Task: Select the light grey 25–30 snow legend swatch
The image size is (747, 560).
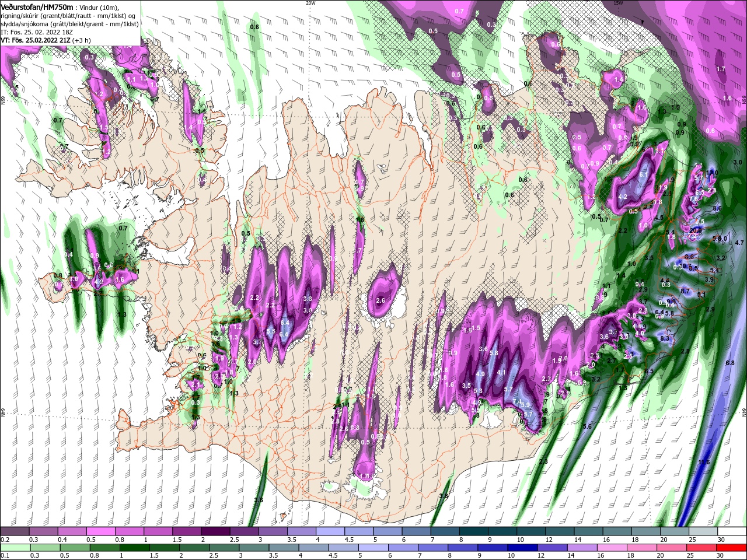Action: 703,531
